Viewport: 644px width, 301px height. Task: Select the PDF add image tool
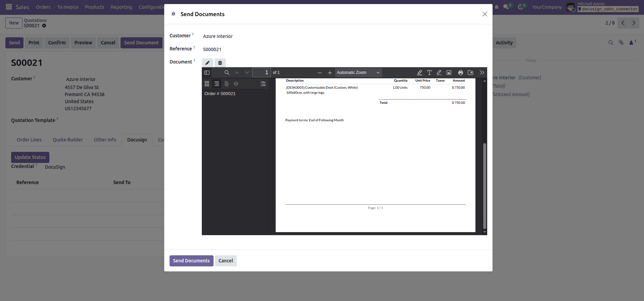coord(449,73)
